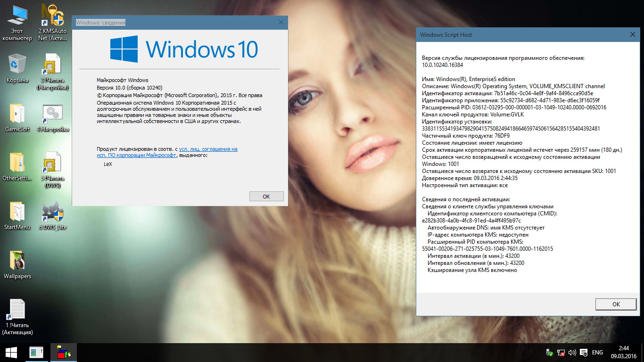Click the Windows Start button
The image size is (644, 362).
pyautogui.click(x=11, y=352)
